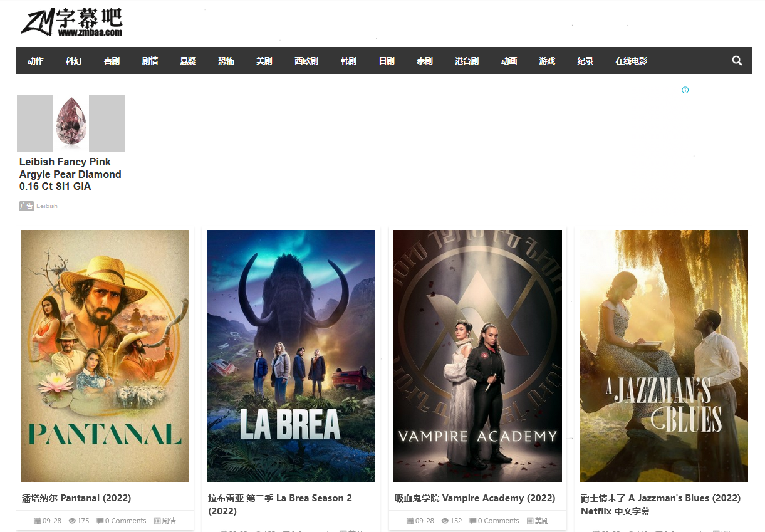Click the La Brea poster image
This screenshot has height=532, width=765.
[x=291, y=356]
